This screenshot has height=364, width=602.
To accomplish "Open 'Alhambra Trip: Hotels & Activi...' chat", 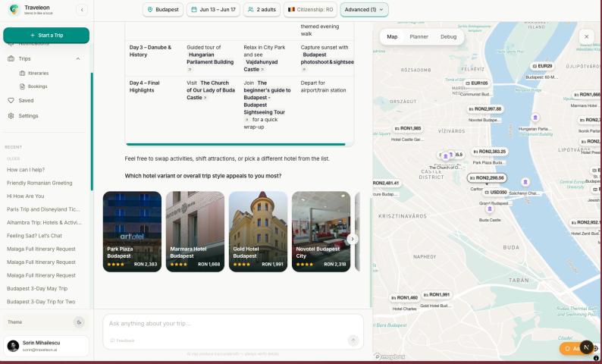I will pyautogui.click(x=44, y=222).
